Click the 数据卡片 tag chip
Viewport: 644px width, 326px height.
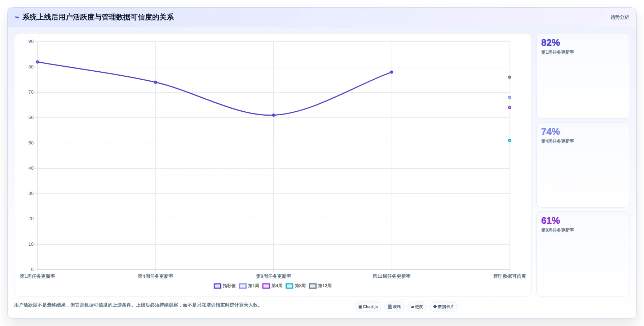coord(444,307)
